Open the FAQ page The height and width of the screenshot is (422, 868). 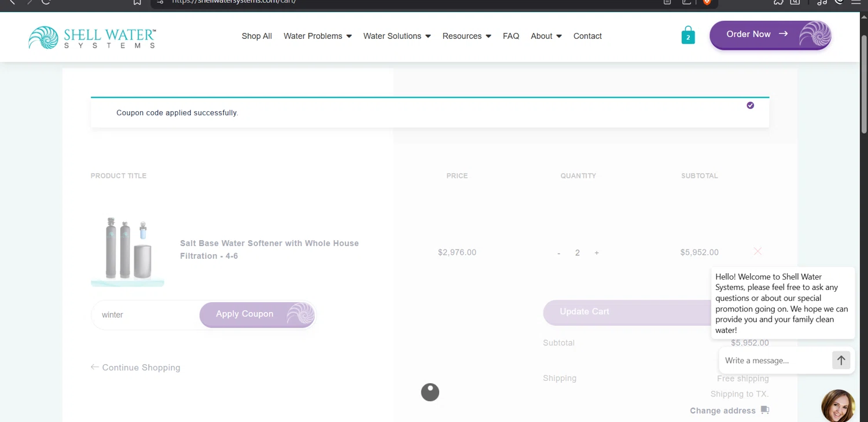[511, 36]
